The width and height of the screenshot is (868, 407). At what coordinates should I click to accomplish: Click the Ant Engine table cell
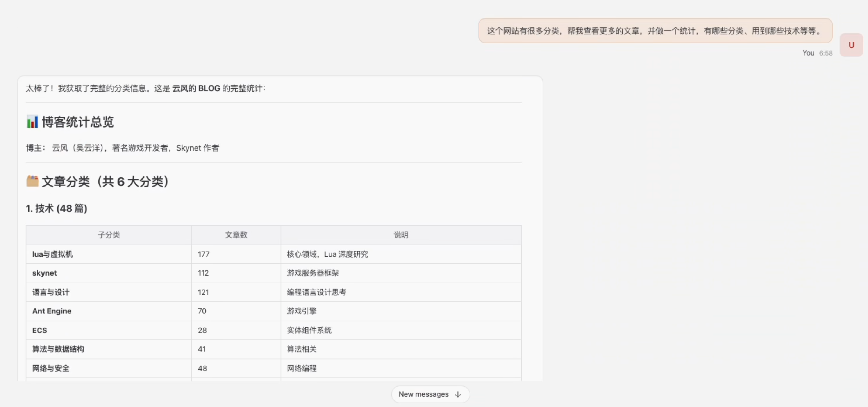tap(52, 311)
